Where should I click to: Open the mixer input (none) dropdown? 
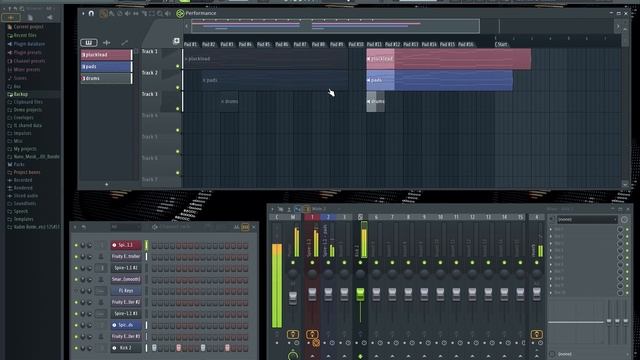pos(587,220)
